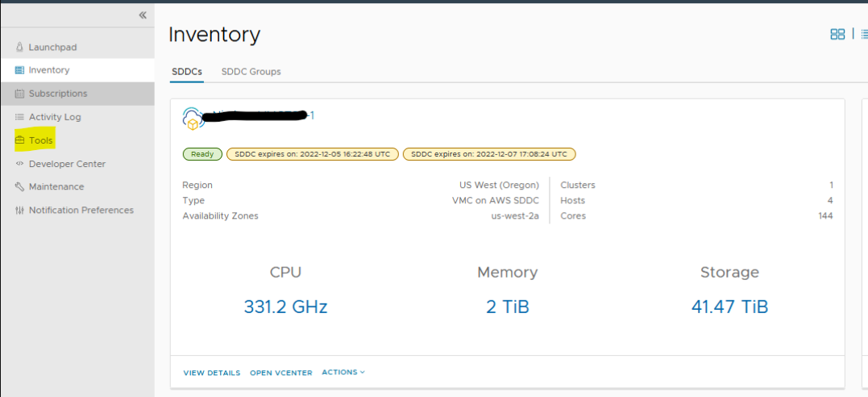Click OPEN VCENTER link
This screenshot has width=868, height=397.
tap(280, 373)
